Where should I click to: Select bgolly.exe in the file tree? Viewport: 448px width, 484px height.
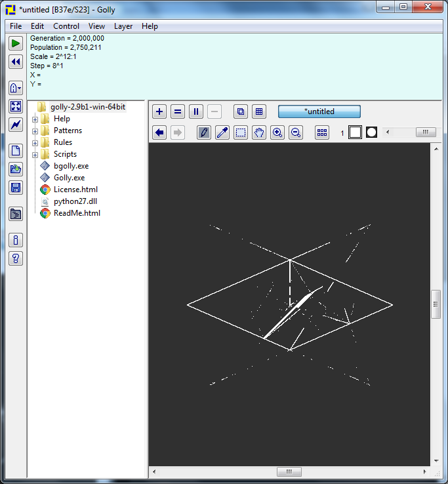[x=71, y=166]
